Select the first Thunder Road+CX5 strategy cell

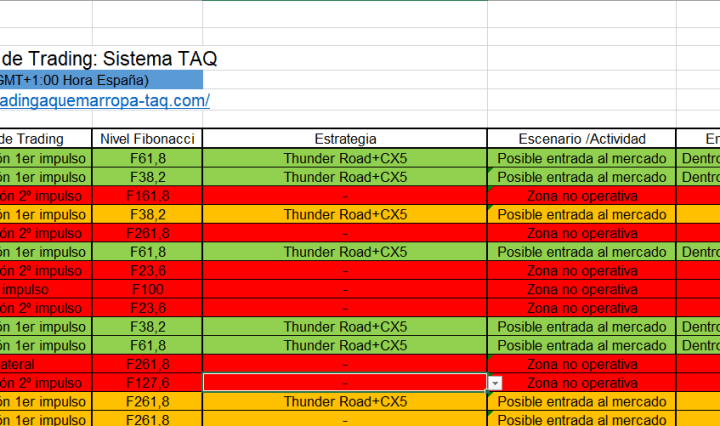pos(345,158)
